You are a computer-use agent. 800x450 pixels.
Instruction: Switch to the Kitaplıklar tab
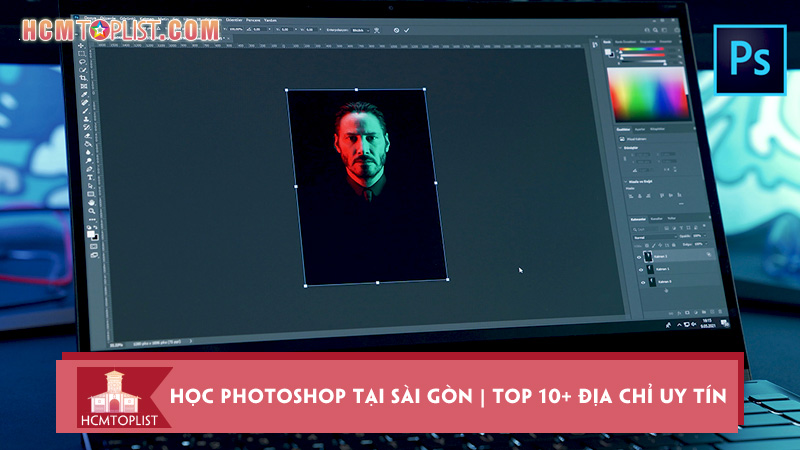[657, 129]
